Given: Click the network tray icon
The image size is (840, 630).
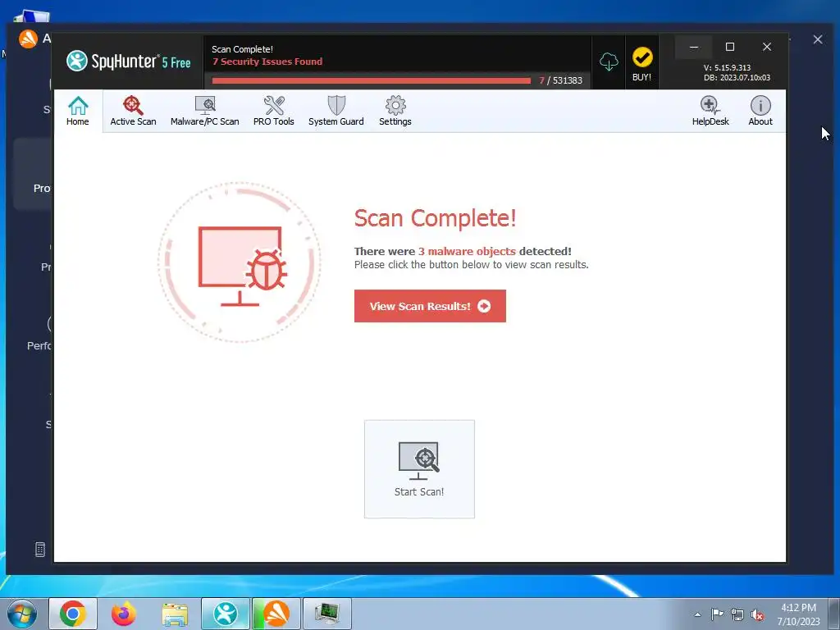Looking at the screenshot, I should [737, 615].
